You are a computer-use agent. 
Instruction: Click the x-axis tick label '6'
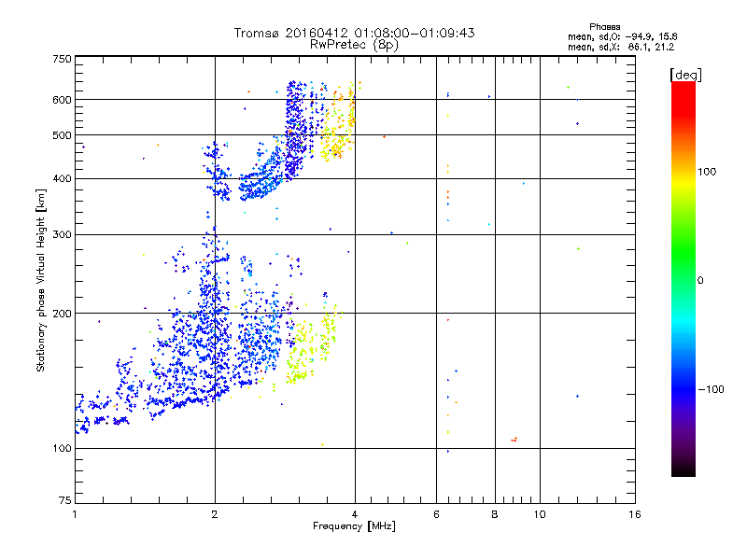point(436,514)
